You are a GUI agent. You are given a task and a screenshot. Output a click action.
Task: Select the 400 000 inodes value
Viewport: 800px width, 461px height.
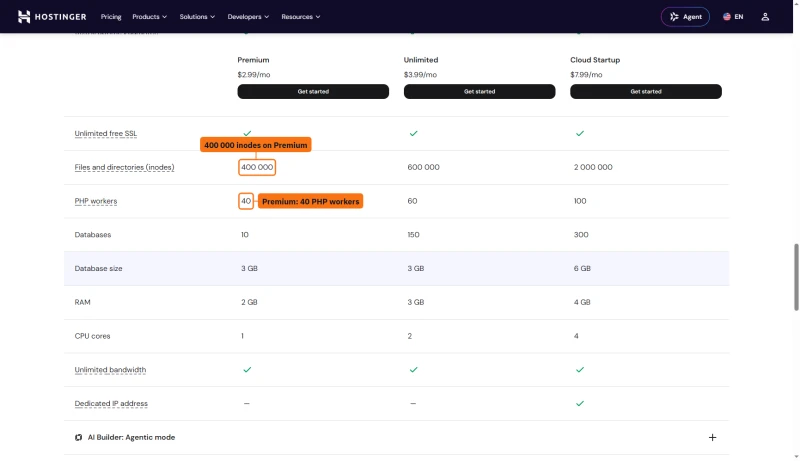pyautogui.click(x=257, y=167)
